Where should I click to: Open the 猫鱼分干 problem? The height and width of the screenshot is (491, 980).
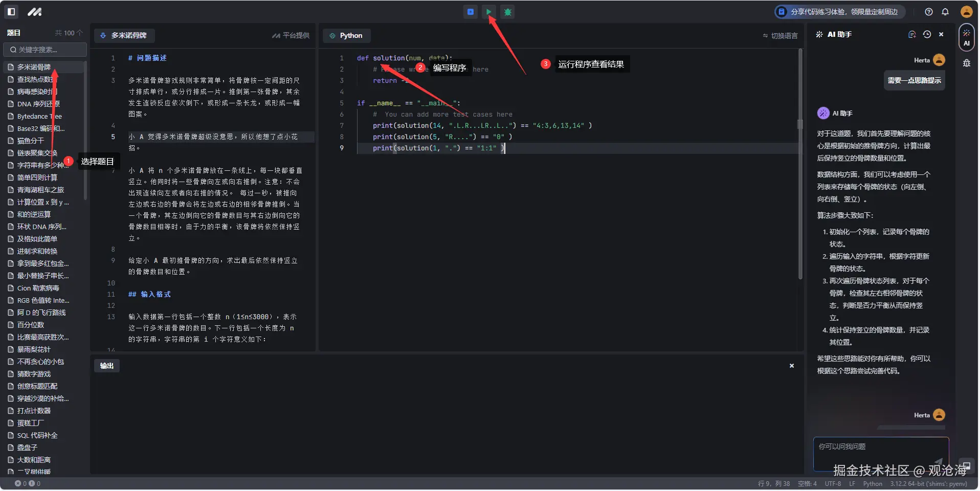tap(43, 141)
